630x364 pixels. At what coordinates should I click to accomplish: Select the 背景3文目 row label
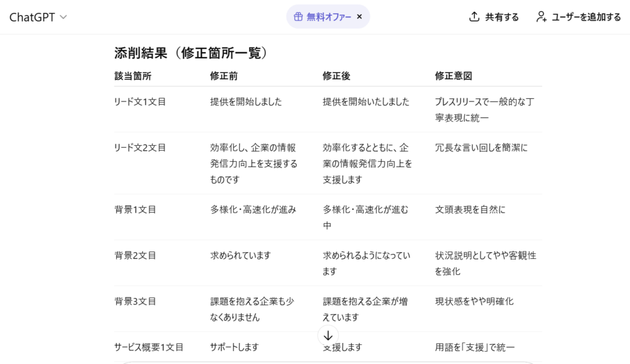coord(130,301)
